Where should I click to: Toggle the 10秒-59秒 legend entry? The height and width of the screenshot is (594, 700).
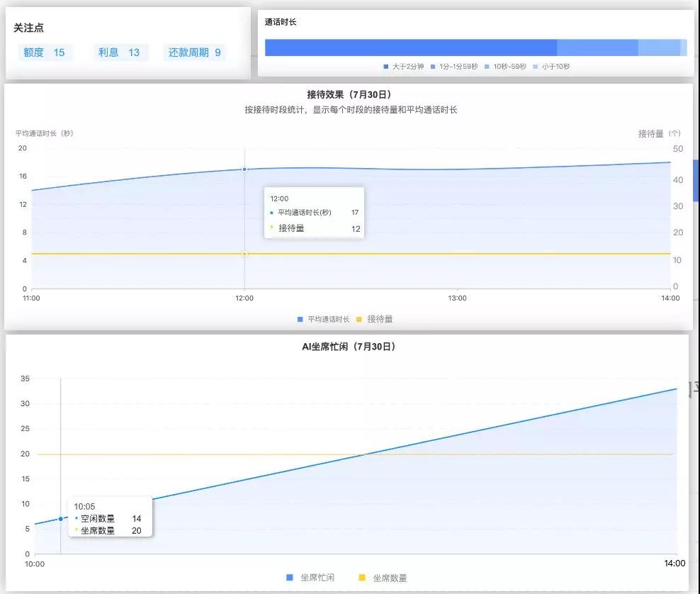coord(505,67)
